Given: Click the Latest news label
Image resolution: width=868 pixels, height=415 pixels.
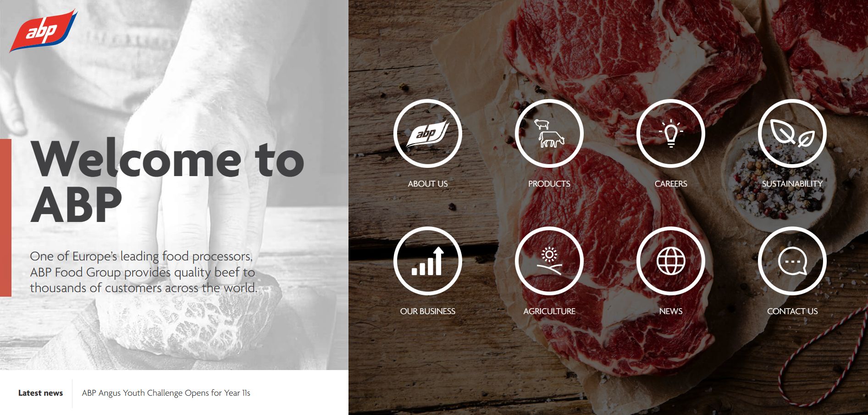Looking at the screenshot, I should pyautogui.click(x=40, y=393).
